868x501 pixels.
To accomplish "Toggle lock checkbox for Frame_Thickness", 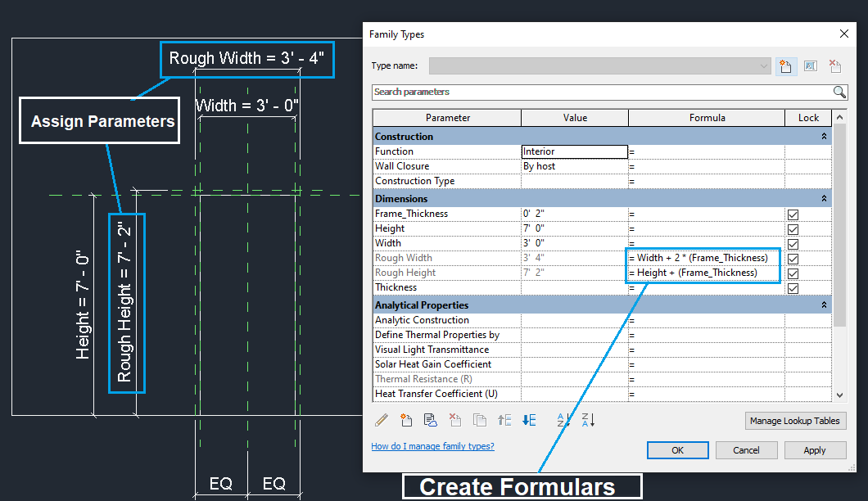I will [x=793, y=214].
